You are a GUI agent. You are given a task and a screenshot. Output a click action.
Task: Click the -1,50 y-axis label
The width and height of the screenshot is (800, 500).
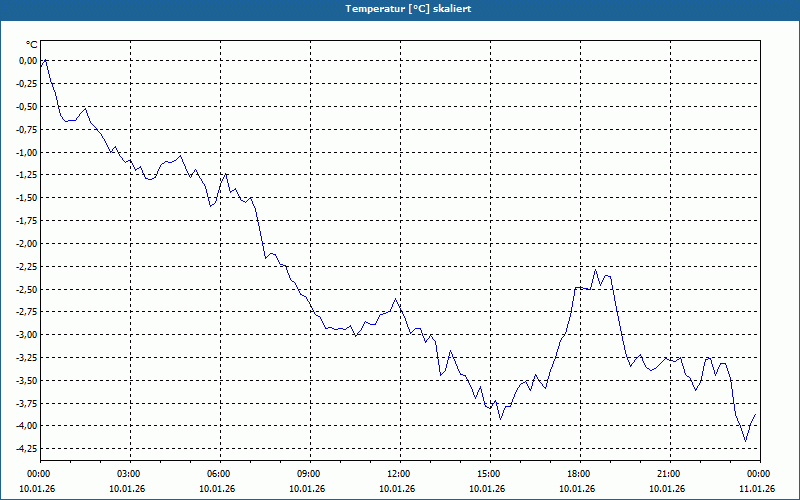click(27, 198)
